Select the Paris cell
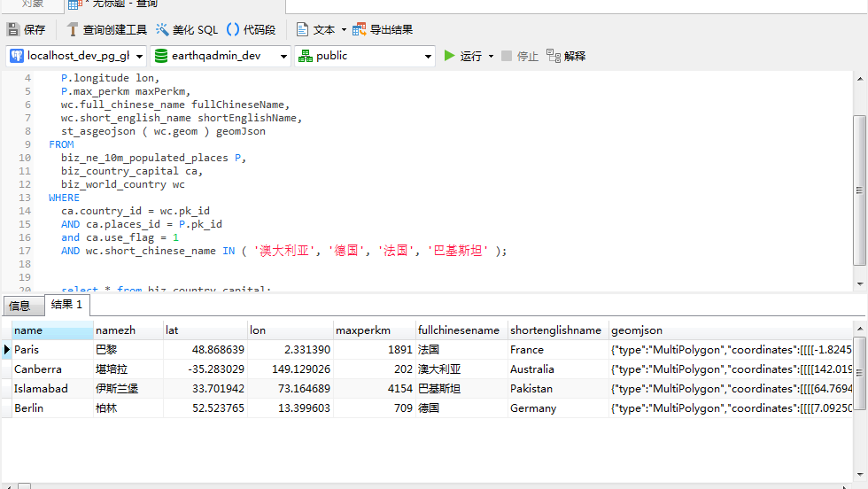This screenshot has width=868, height=489. 52,350
